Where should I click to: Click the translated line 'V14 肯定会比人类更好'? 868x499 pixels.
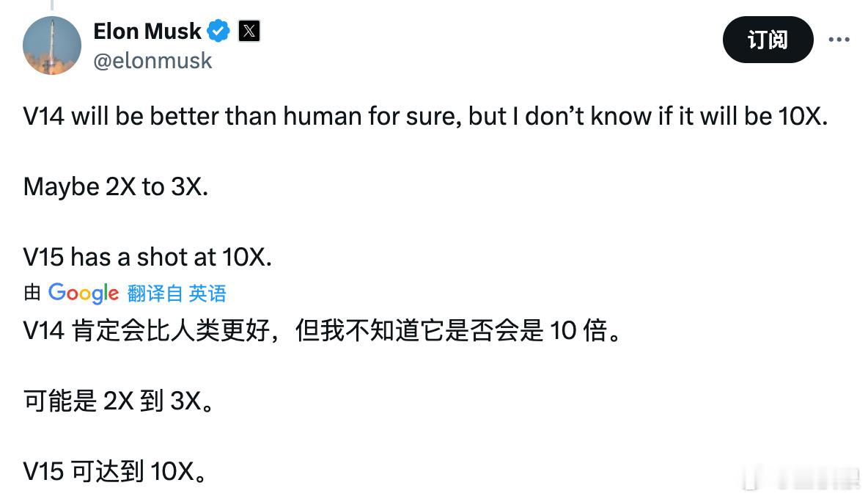pos(322,331)
